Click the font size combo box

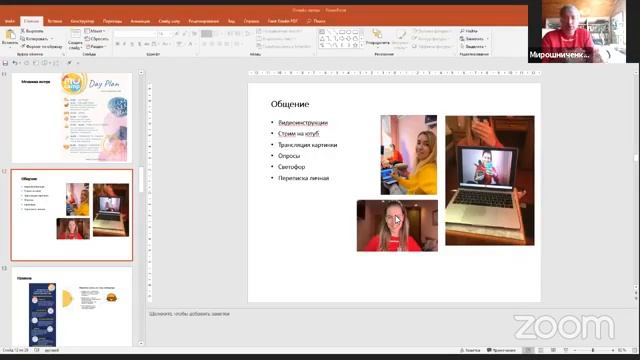[x=164, y=34]
